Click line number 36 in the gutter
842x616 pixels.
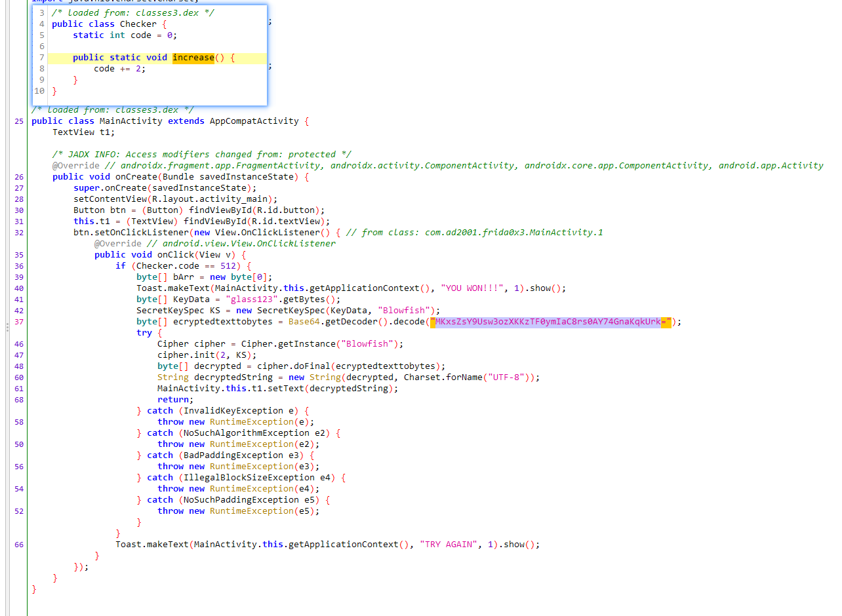(x=18, y=266)
